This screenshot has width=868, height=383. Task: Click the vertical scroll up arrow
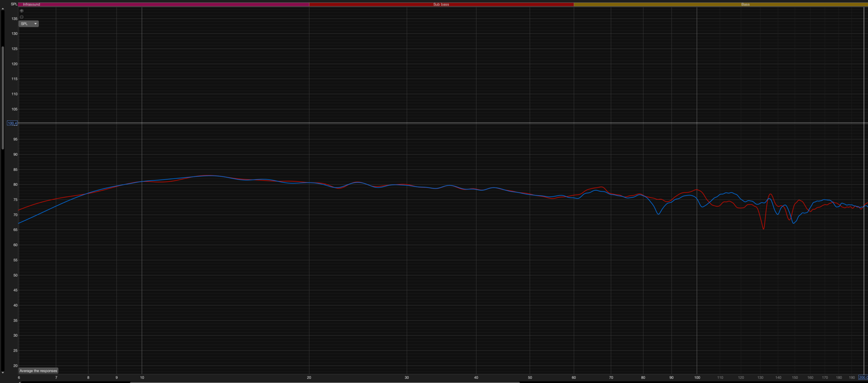pyautogui.click(x=3, y=8)
